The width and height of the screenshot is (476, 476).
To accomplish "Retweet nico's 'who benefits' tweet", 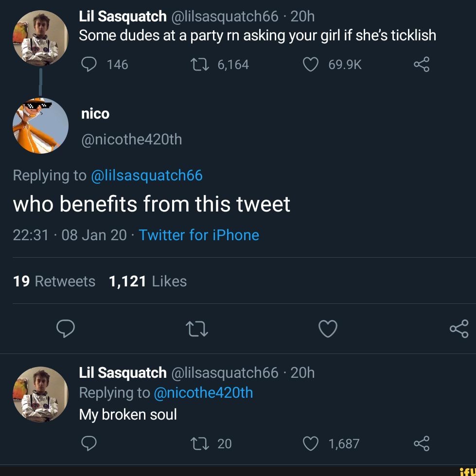I will [198, 329].
